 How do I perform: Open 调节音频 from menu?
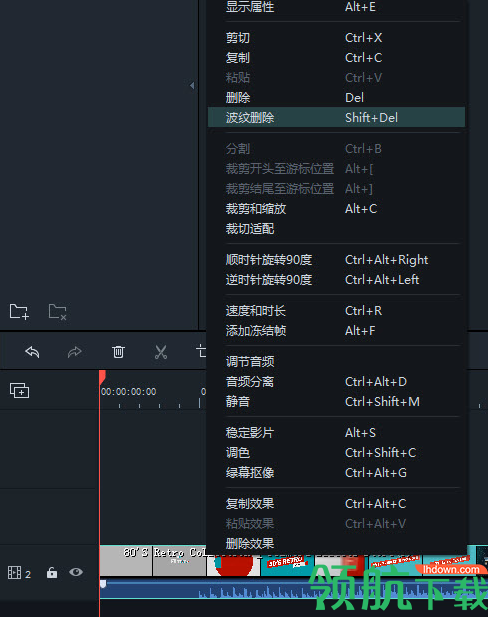pyautogui.click(x=336, y=362)
